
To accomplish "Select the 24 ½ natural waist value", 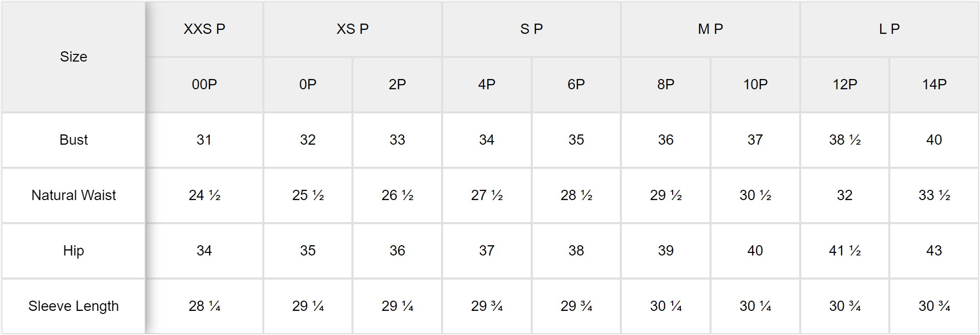I will pos(204,195).
